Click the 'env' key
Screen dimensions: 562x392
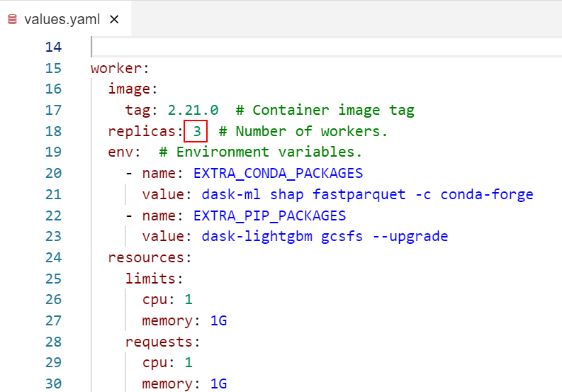pyautogui.click(x=120, y=152)
